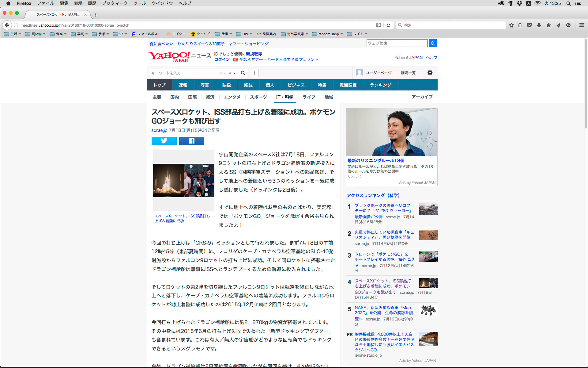This screenshot has height=368, width=588.
Task: Bookmark this page with star icon
Action: tap(511, 25)
